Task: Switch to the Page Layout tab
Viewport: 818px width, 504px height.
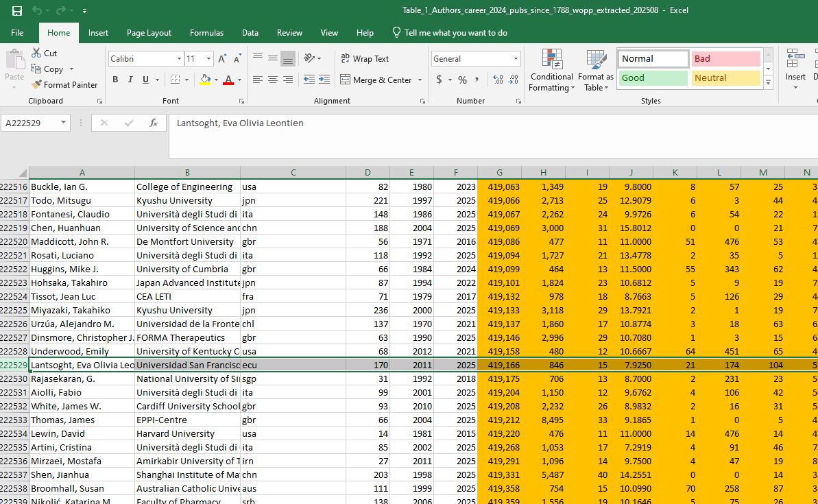Action: tap(149, 33)
